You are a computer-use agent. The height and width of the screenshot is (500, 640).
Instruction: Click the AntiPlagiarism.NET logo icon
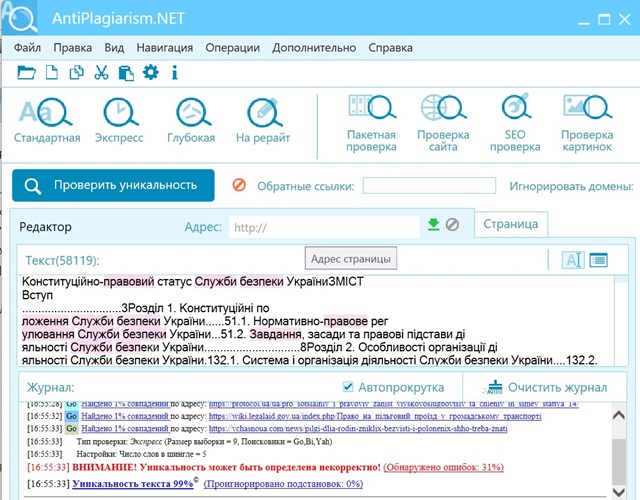click(22, 18)
